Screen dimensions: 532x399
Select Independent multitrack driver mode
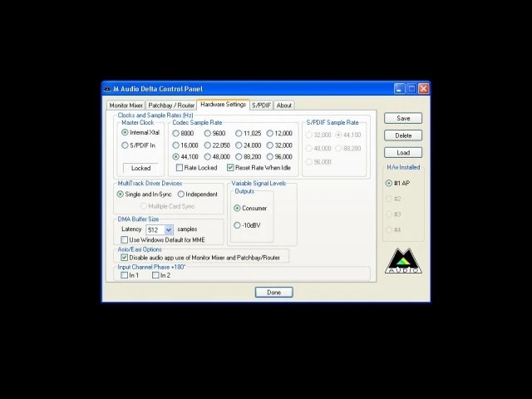coord(181,195)
